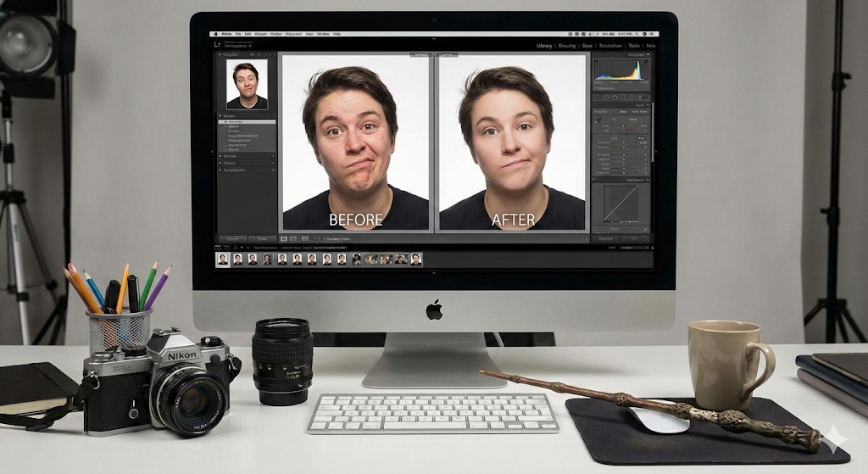Click the Lr logo identity plate
868x474 pixels.
tap(218, 44)
